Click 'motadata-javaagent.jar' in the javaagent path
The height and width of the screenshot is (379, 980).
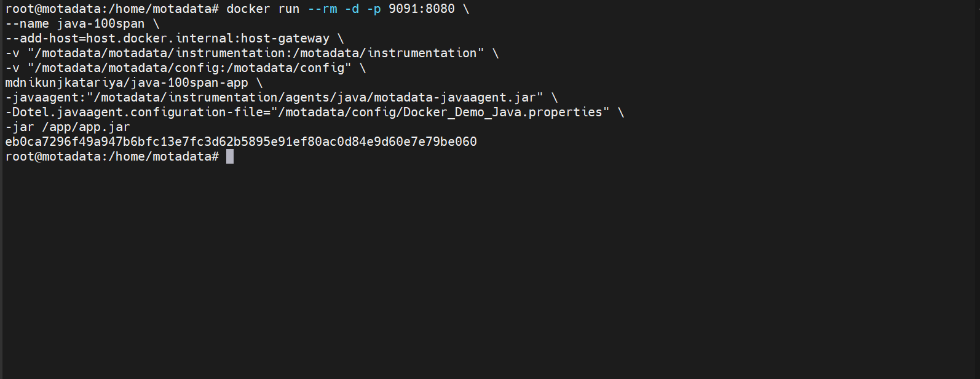455,97
